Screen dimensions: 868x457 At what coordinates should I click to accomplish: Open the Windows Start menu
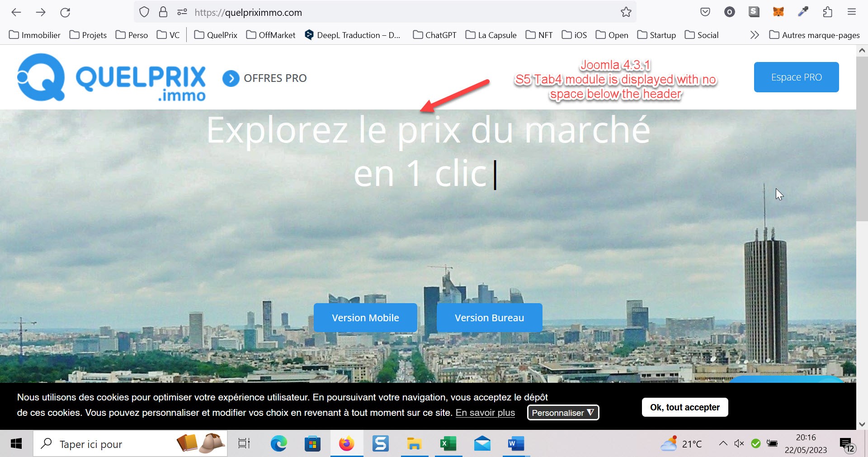(x=16, y=443)
